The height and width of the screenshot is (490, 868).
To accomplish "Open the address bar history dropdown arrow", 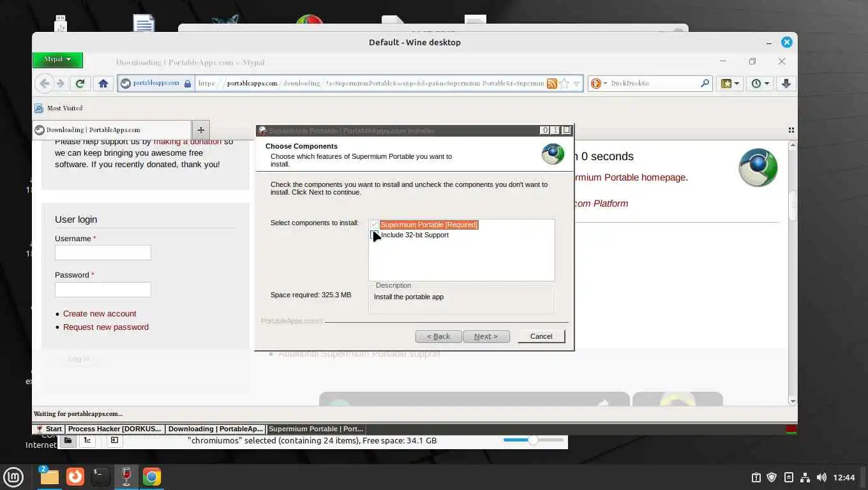I will click(x=576, y=83).
